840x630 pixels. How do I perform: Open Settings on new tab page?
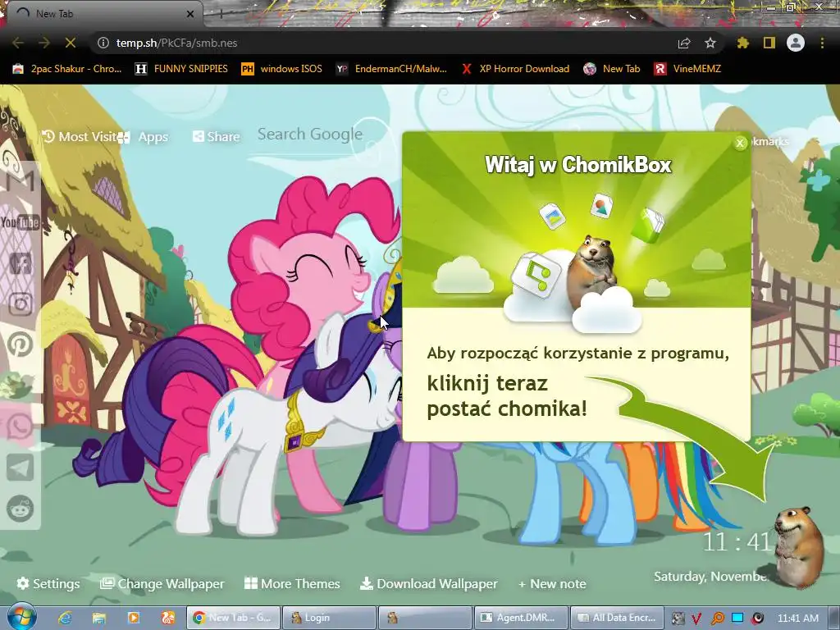(48, 583)
